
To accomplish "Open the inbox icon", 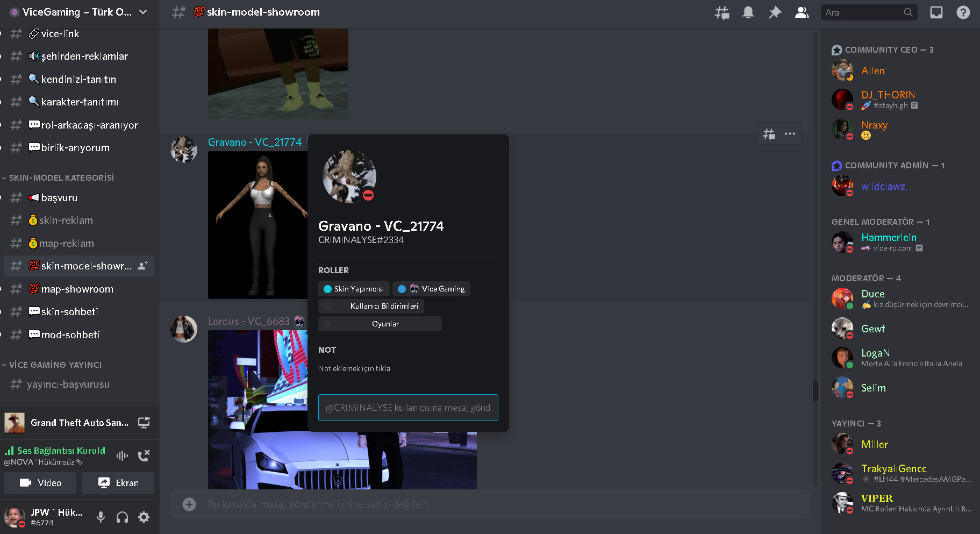I will [936, 12].
